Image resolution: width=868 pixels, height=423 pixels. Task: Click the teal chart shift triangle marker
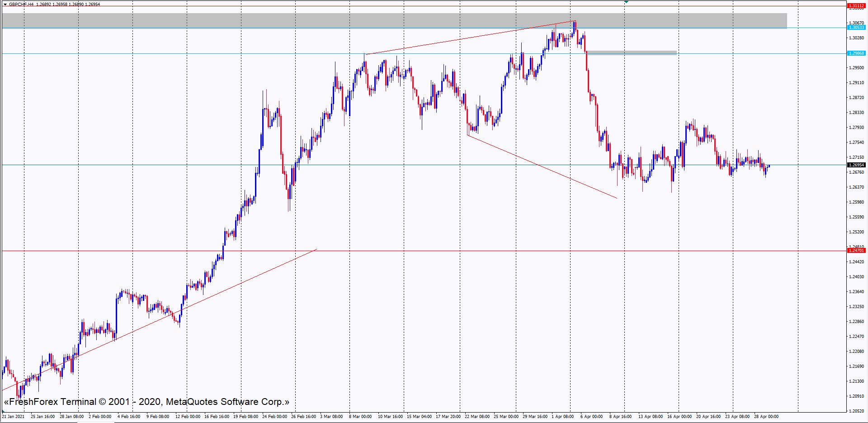[626, 2]
